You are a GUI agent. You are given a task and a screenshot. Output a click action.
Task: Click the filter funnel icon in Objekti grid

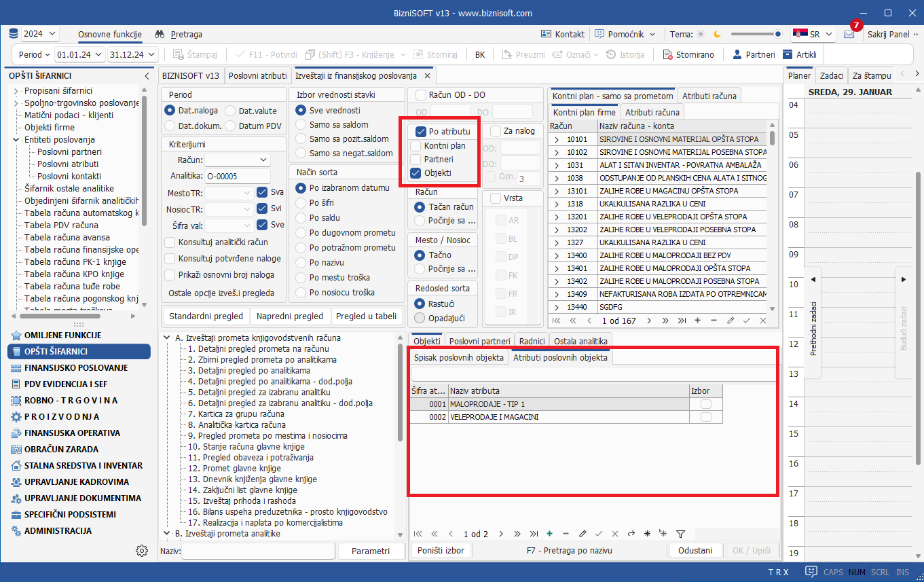pyautogui.click(x=680, y=534)
